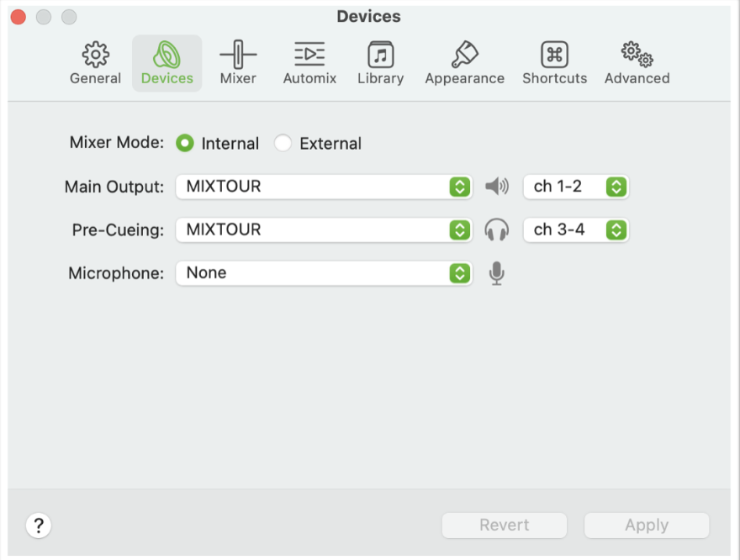740x560 pixels.
Task: Switch to the Devices tab
Action: point(166,62)
